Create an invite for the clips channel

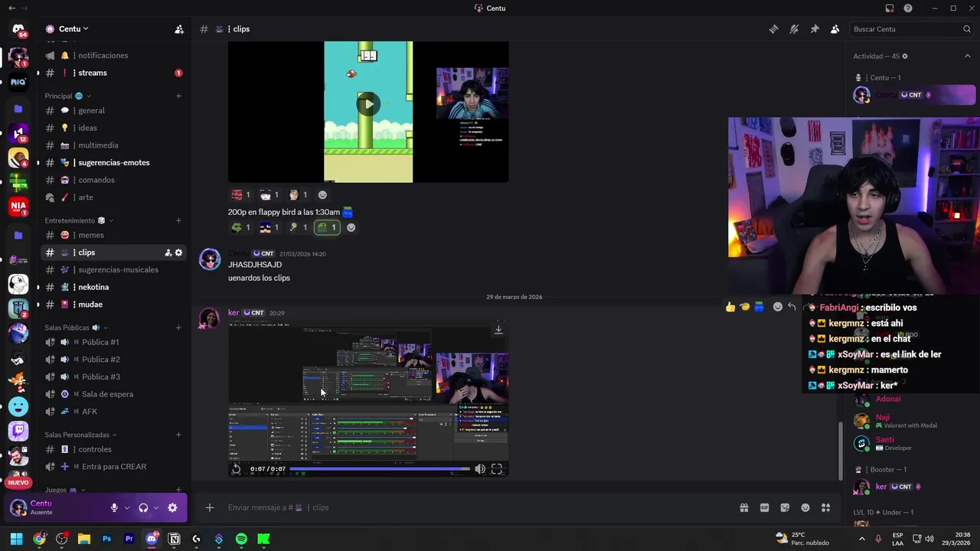pos(168,253)
